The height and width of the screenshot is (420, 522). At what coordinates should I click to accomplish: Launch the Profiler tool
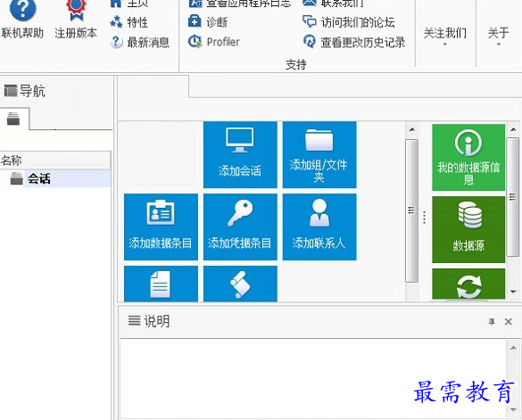pos(214,42)
